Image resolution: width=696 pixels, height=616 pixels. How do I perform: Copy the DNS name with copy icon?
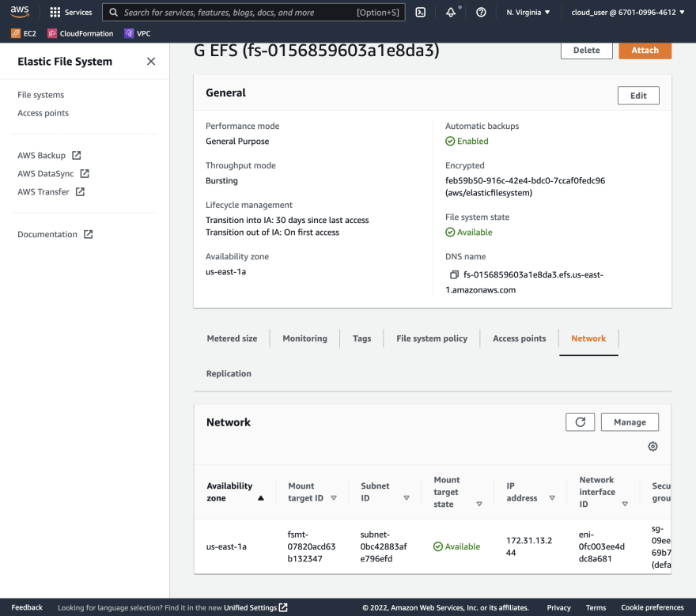click(454, 274)
